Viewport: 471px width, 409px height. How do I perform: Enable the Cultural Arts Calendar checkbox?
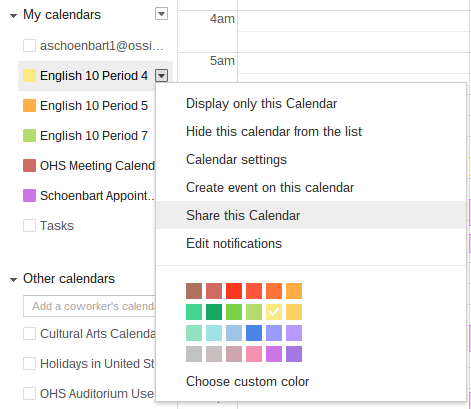[29, 333]
